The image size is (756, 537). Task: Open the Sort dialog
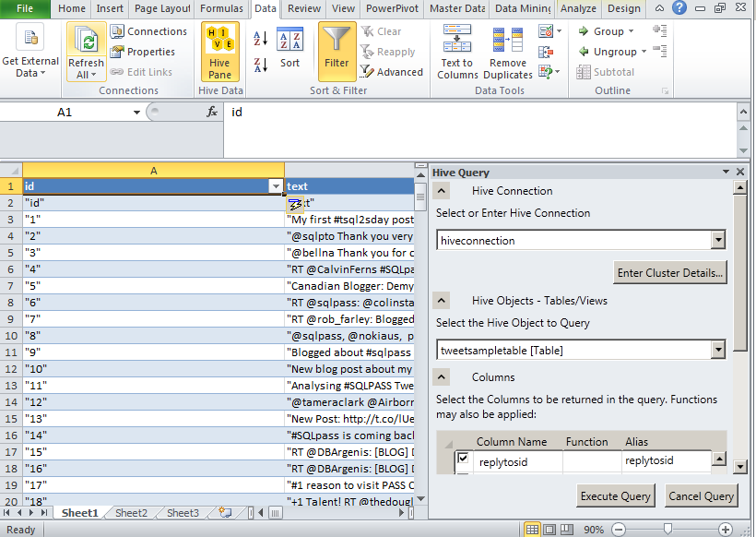pos(289,47)
